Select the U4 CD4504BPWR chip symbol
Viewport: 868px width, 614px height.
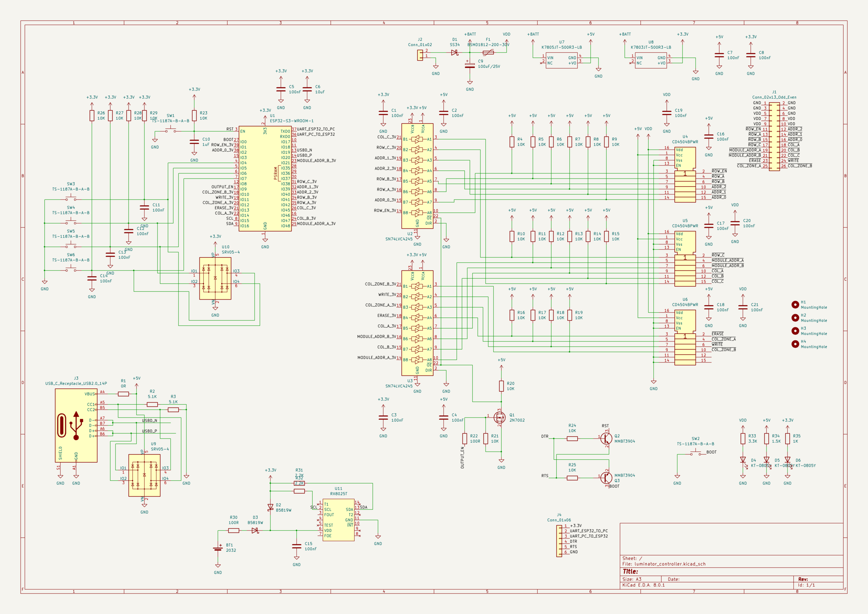[x=685, y=175]
